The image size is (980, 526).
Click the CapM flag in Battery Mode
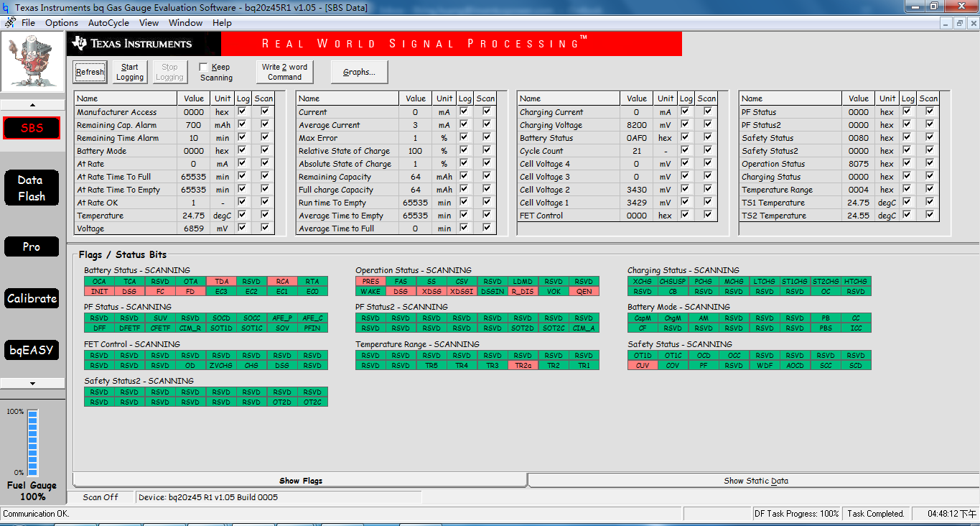coord(643,318)
